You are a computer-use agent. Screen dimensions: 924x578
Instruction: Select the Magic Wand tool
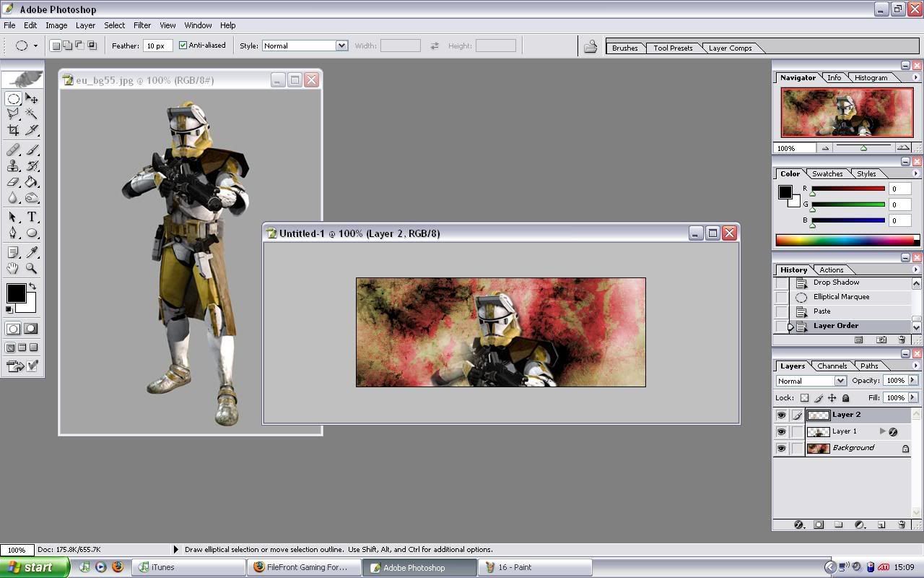click(x=32, y=113)
